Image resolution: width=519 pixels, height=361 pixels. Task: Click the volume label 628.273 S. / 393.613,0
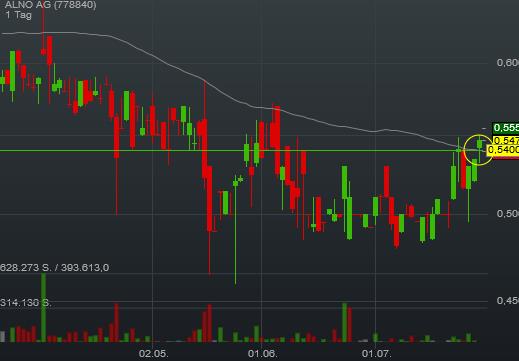(x=54, y=268)
